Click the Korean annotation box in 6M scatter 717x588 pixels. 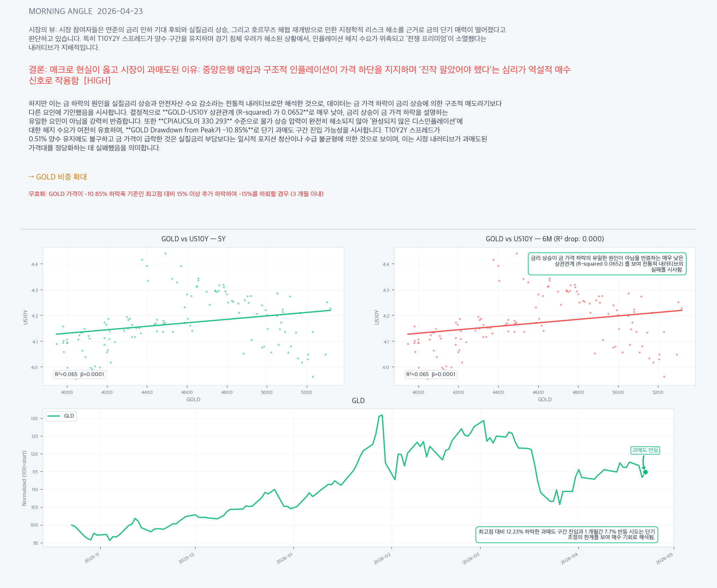point(607,264)
